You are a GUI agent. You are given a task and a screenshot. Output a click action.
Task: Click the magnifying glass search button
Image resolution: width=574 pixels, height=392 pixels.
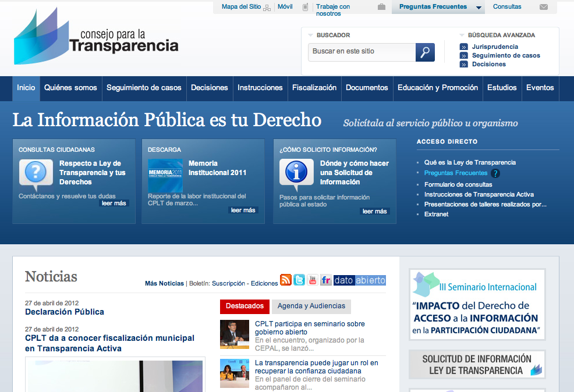425,52
